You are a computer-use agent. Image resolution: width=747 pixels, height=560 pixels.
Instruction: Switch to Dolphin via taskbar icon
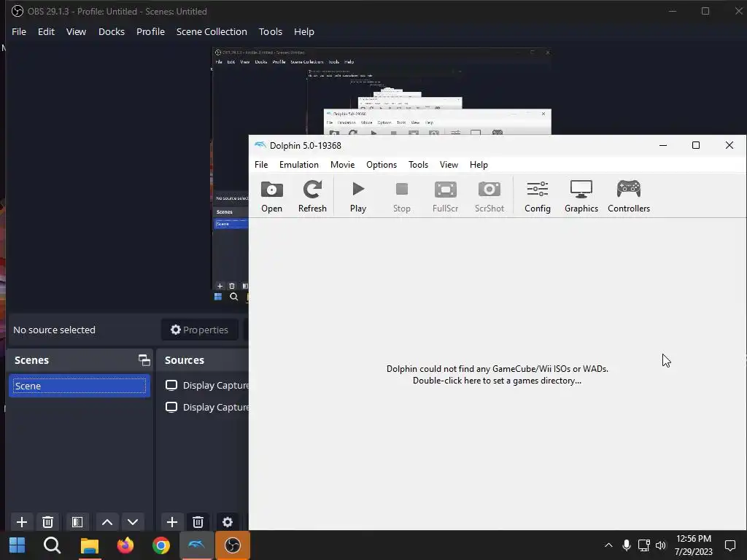click(196, 545)
